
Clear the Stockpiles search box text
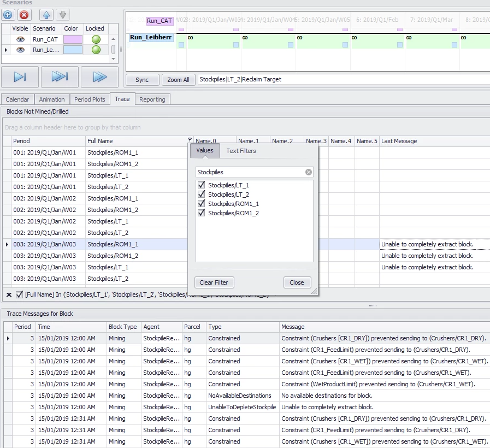coord(308,172)
